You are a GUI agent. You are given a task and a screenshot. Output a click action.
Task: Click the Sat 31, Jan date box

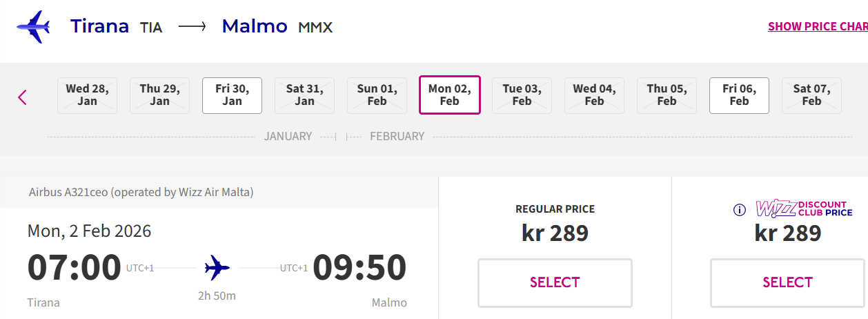(304, 95)
